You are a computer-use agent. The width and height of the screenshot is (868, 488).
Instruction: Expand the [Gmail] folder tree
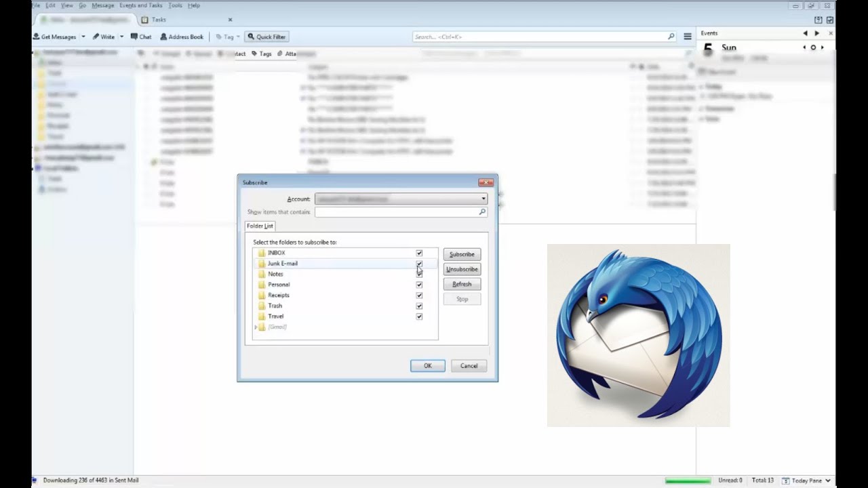[x=256, y=327]
